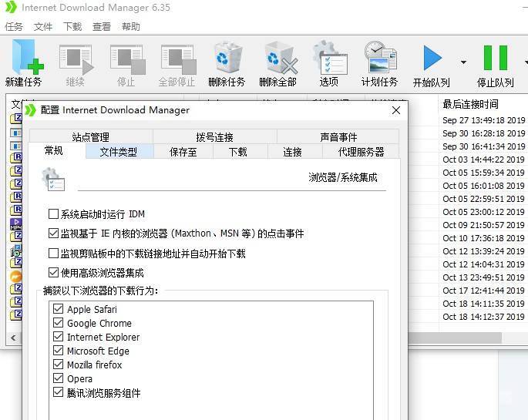
Task: Select the row dated Sep 30 16:28:18 2019
Action: [484, 133]
